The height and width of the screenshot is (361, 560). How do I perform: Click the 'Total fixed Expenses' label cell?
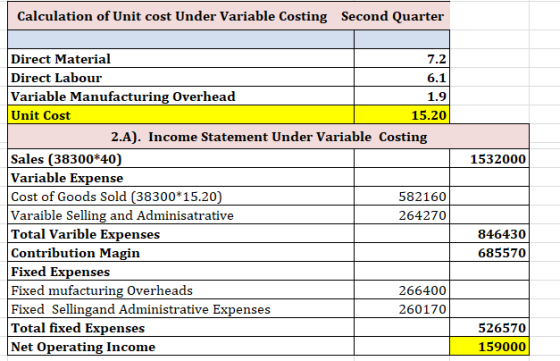coord(181,328)
